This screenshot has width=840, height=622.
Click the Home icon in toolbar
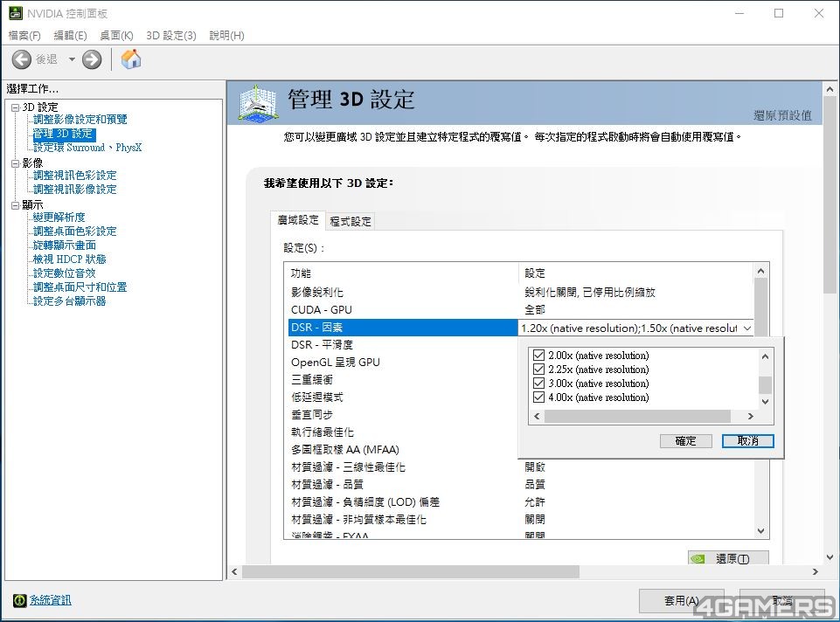(x=131, y=59)
